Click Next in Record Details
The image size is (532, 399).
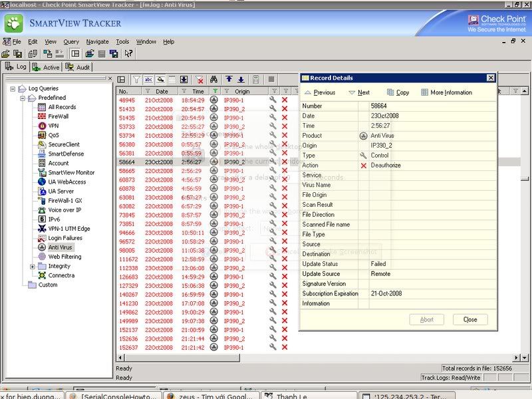359,92
